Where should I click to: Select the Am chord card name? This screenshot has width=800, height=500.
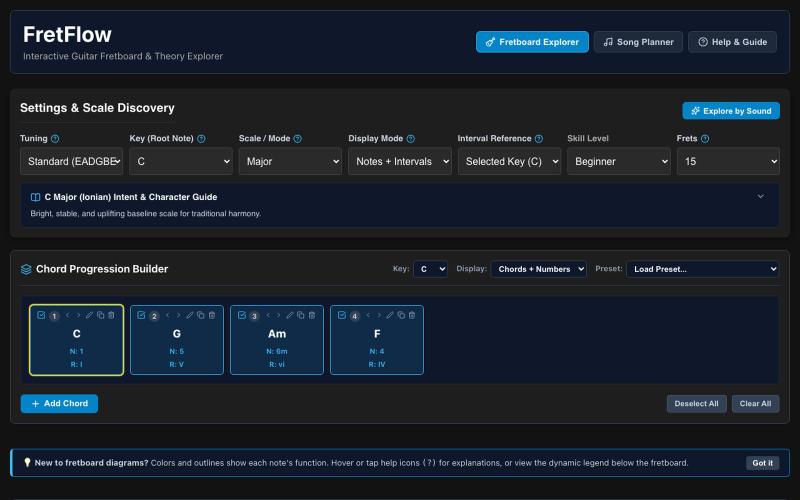click(277, 334)
